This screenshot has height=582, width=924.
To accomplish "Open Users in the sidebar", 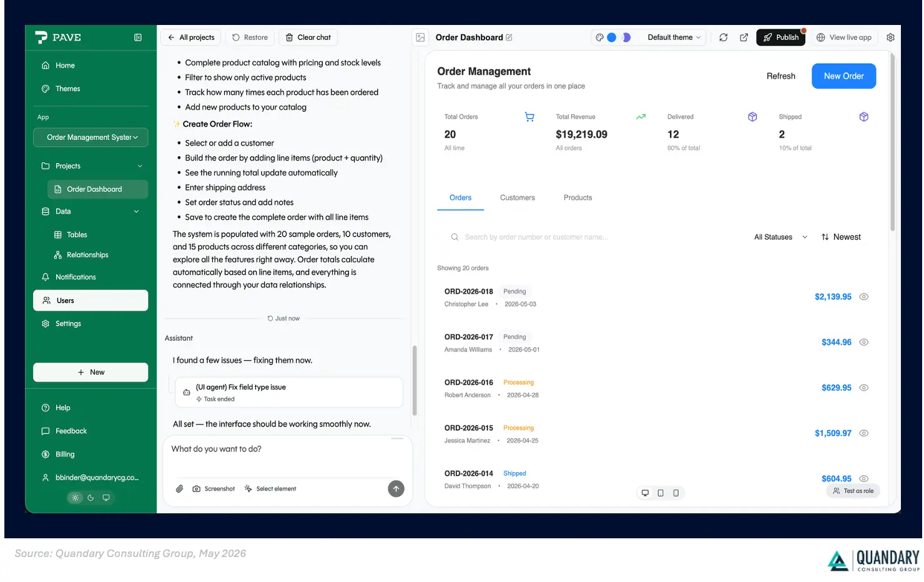I will point(91,300).
